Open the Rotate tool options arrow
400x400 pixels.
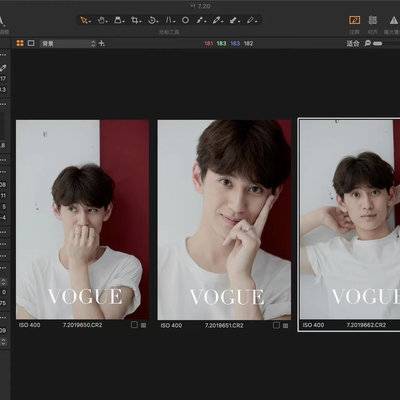[157, 22]
